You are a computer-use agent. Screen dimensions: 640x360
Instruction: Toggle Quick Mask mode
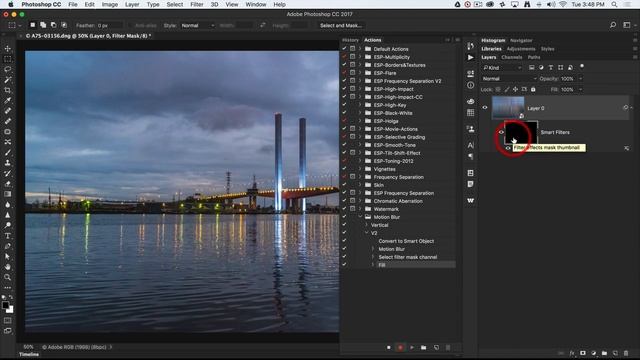tap(7, 320)
